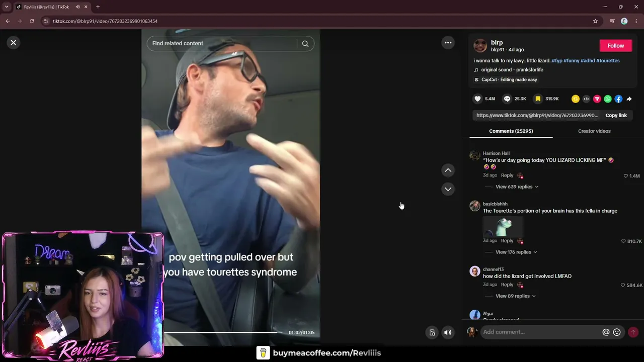Click the Find related content search box
Viewport: 644px width, 362px height.
tap(223, 44)
